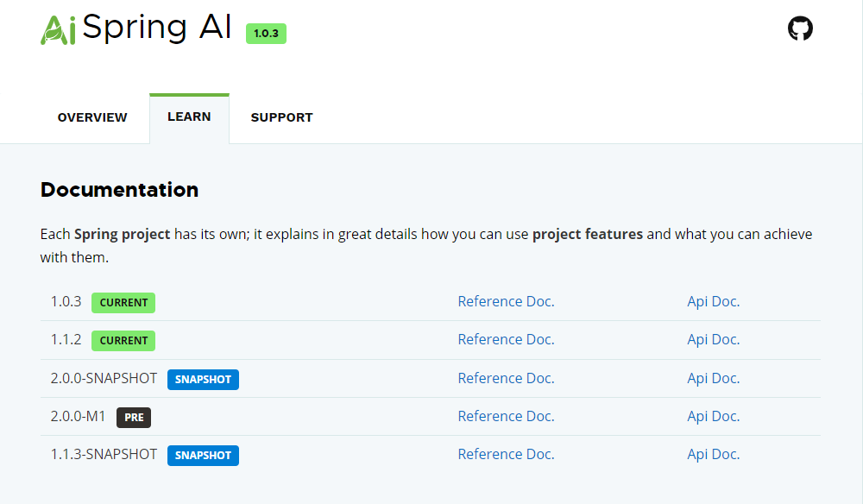This screenshot has height=504, width=863.
Task: Open Api Doc. for 2.0.0-M1
Action: 714,417
